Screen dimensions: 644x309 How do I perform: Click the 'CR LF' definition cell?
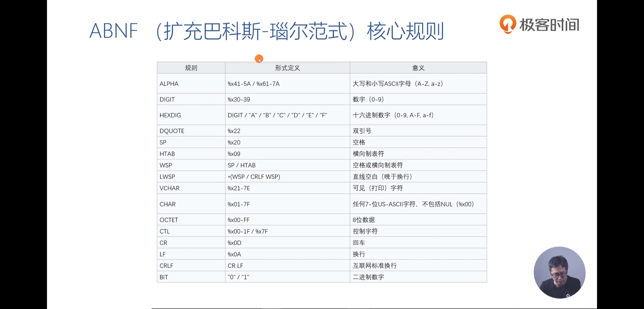[x=288, y=266]
